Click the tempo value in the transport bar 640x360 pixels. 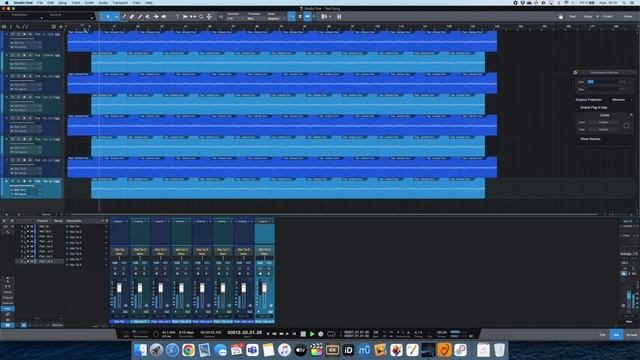[441, 333]
